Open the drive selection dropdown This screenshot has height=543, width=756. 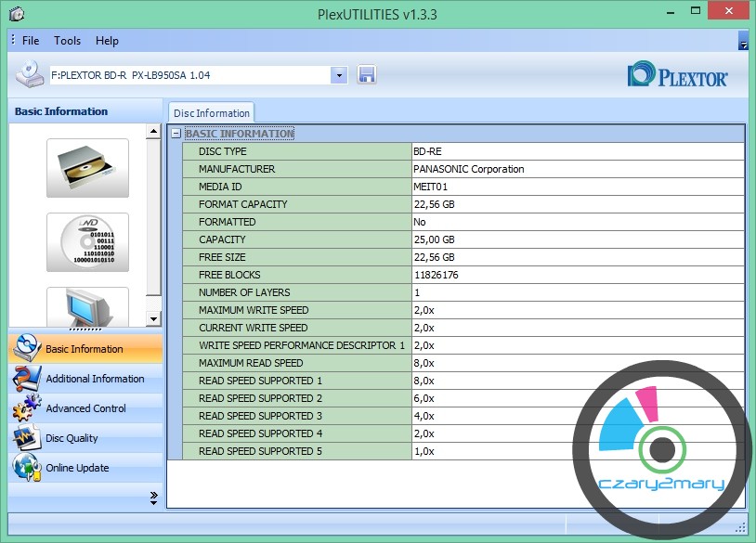[x=339, y=75]
